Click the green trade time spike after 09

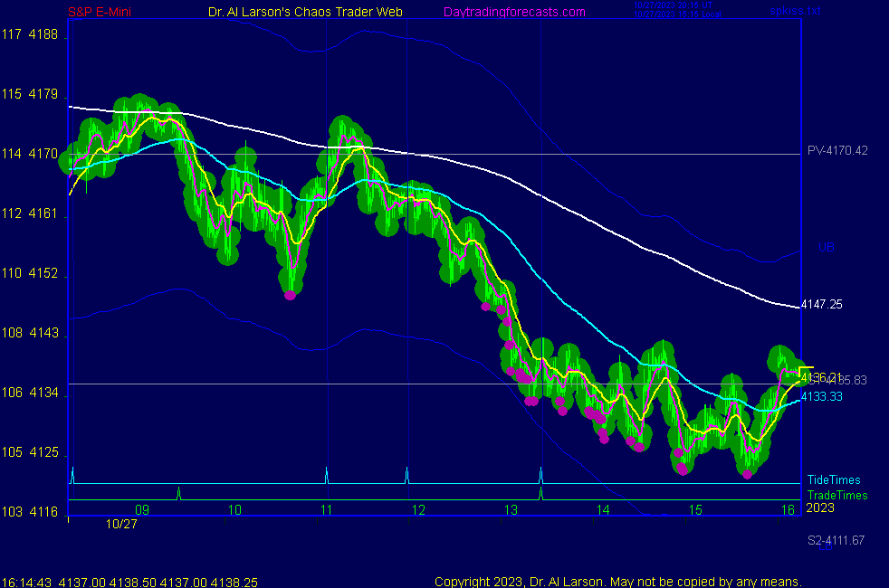pyautogui.click(x=178, y=493)
